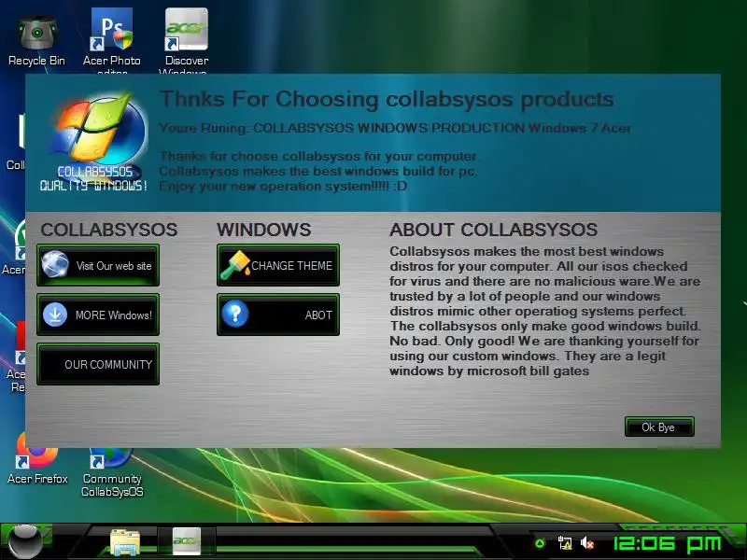Click the 'Youre Runing' version line

(x=395, y=128)
